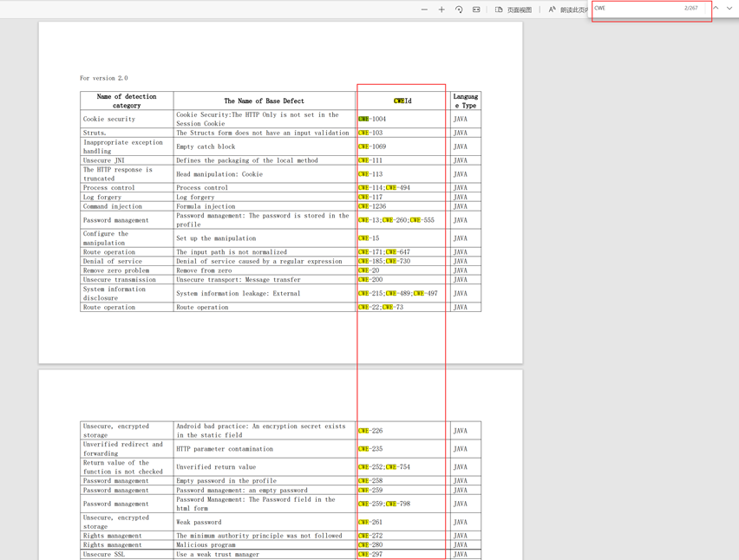Click the "Weak password" defect cell

pyautogui.click(x=200, y=522)
